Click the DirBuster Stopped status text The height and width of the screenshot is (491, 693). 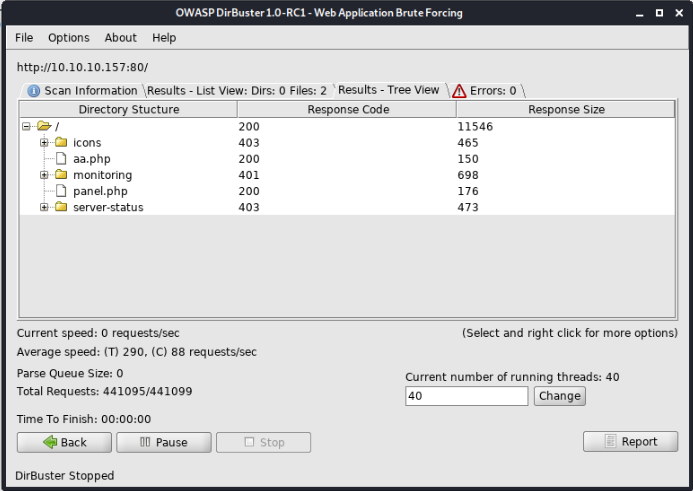tap(65, 476)
